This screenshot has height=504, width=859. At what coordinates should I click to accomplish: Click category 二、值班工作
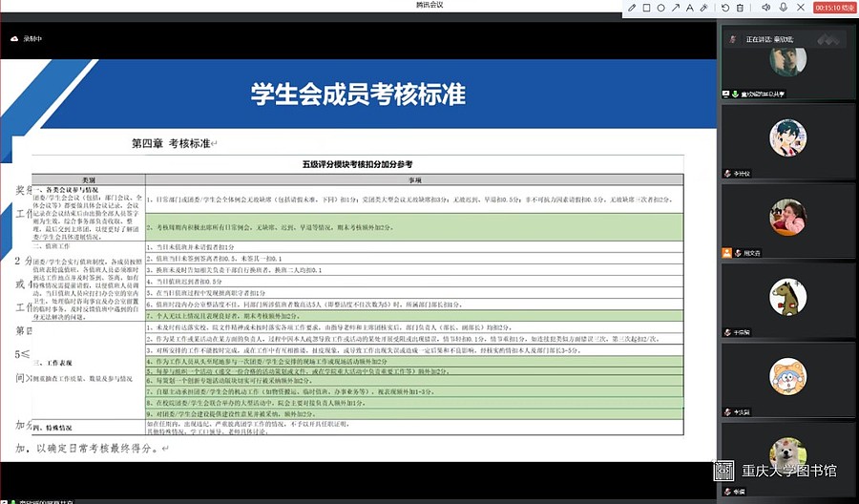52,246
